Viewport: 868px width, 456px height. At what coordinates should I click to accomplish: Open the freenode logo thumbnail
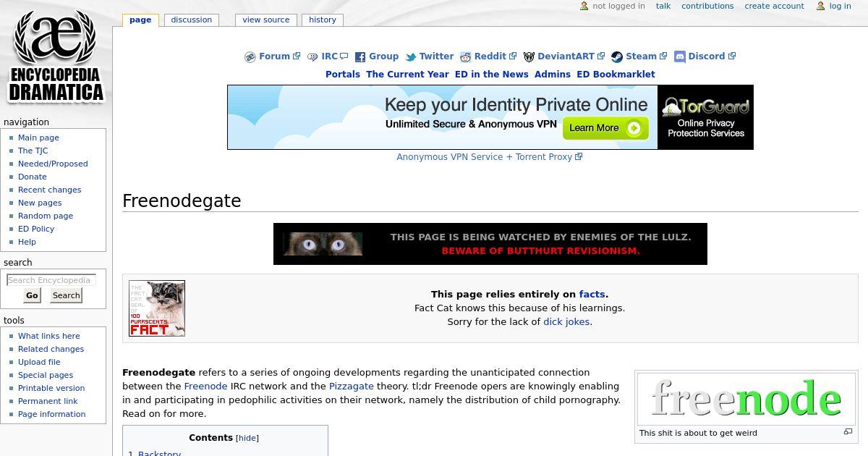(x=746, y=398)
